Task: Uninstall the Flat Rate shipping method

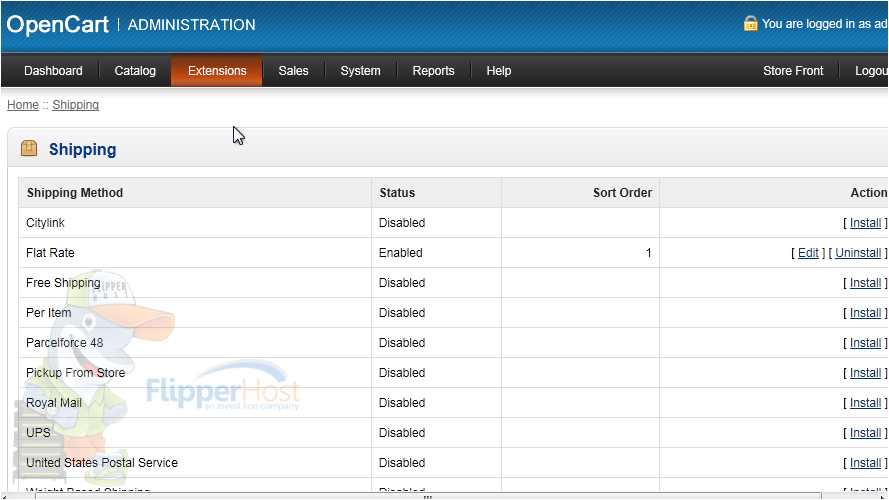Action: 858,253
